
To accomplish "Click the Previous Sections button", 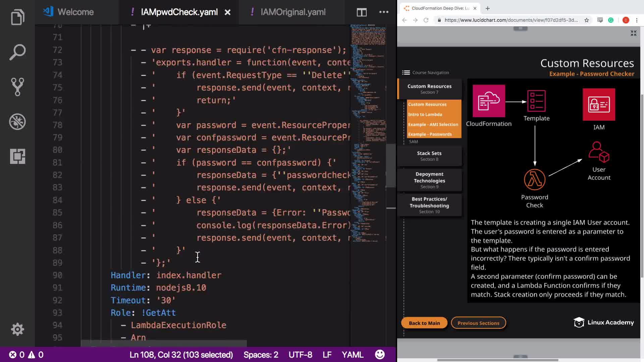I will pos(478,323).
